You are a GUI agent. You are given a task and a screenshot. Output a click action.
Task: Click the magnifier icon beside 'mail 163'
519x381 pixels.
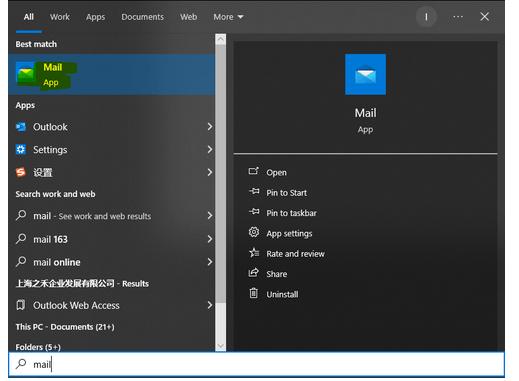point(21,239)
